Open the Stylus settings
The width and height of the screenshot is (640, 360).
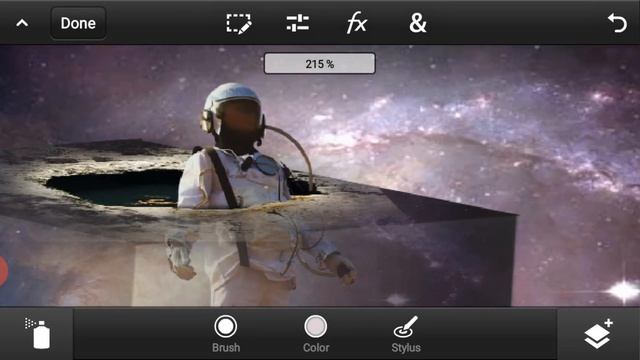tap(406, 334)
